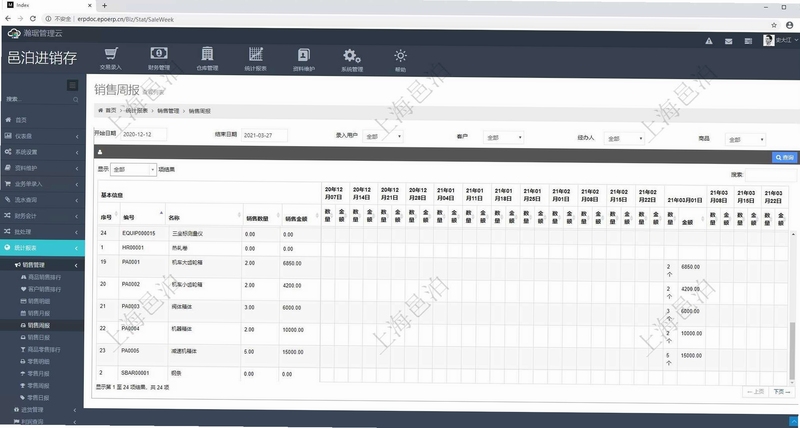Go to 首页 in the sidebar
Viewport: 800px width, 428px height.
42,120
